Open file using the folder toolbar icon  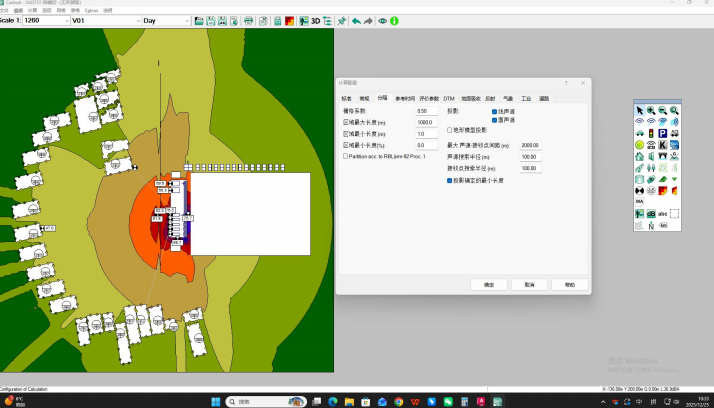coord(199,21)
